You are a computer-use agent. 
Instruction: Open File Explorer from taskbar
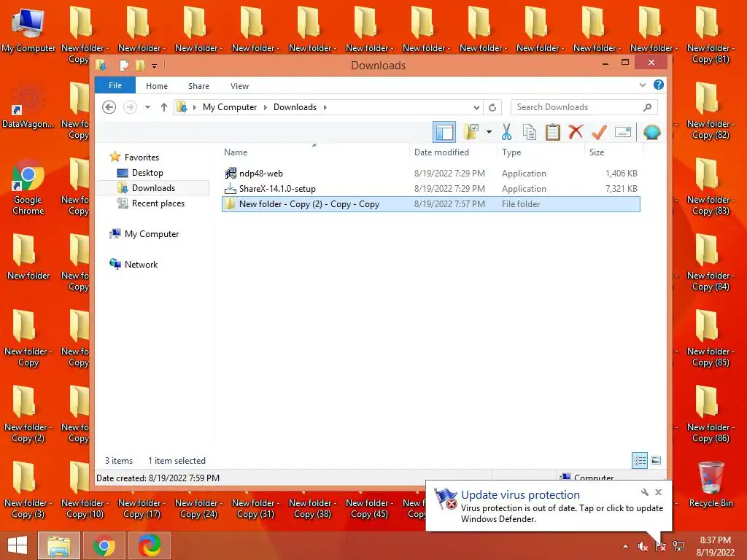(58, 545)
